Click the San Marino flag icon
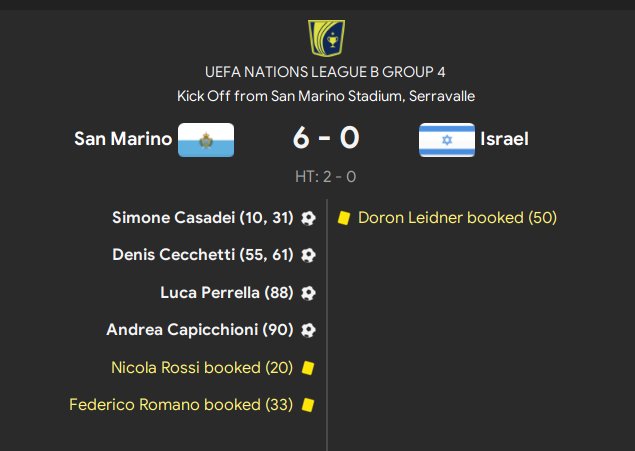 [x=206, y=139]
